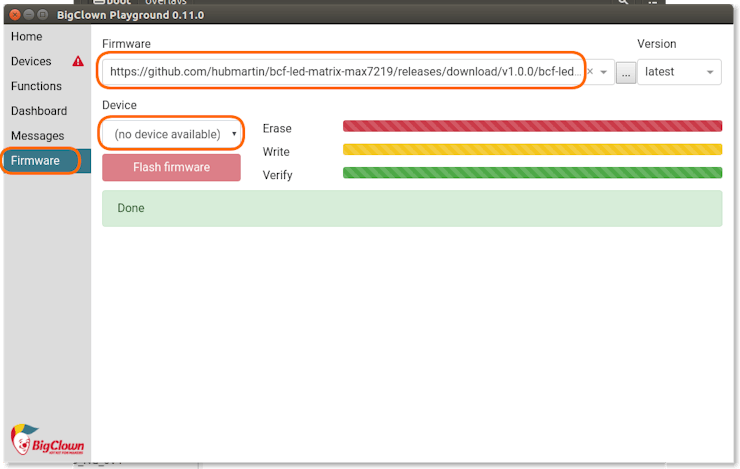Go to the Functions section
This screenshot has width=740, height=469.
(x=36, y=86)
